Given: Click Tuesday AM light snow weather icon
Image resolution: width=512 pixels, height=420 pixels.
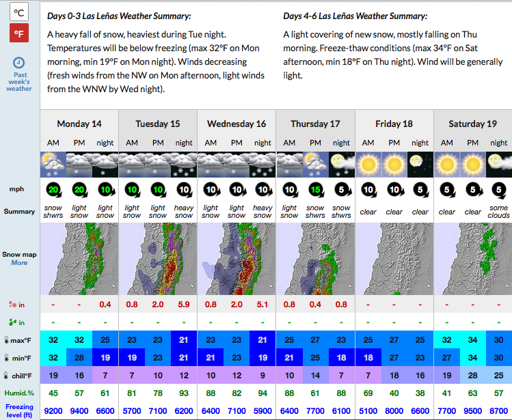Looking at the screenshot, I should (x=132, y=165).
